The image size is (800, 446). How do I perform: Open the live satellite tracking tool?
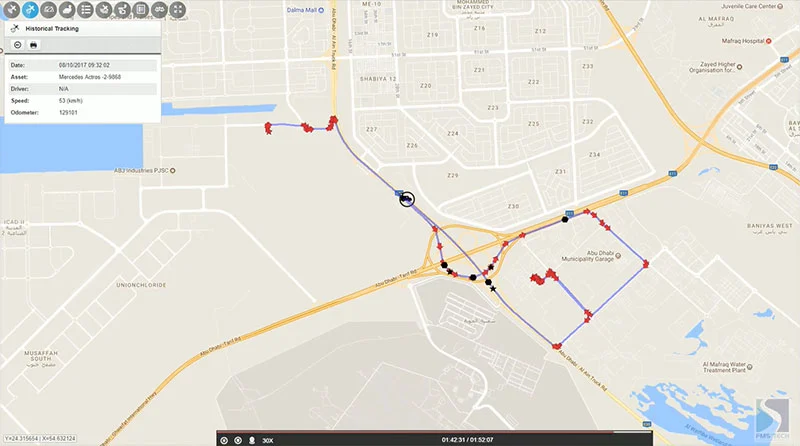pos(10,9)
